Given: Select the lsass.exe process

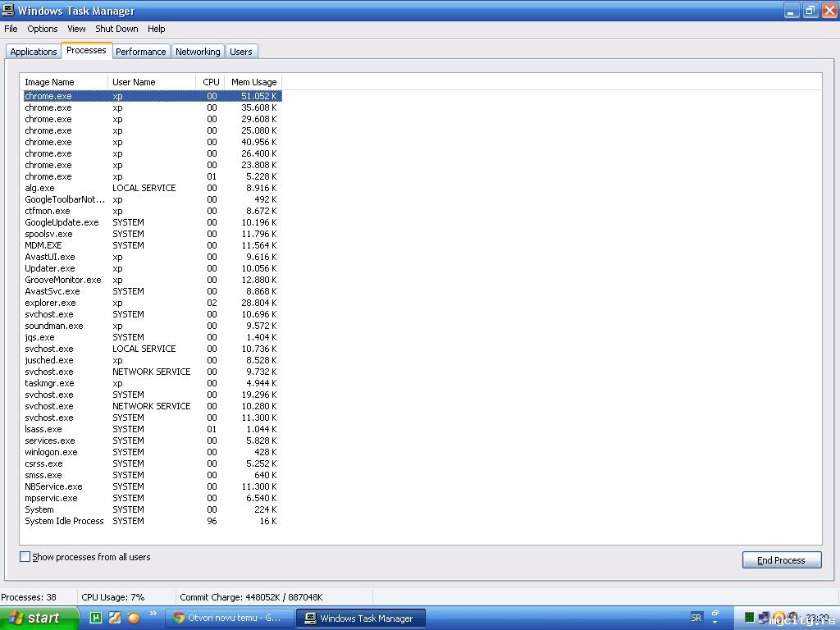Looking at the screenshot, I should click(152, 429).
